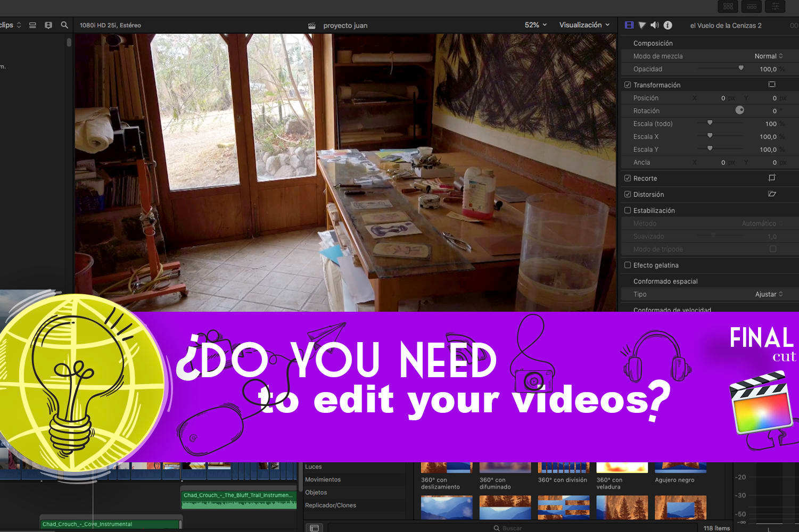
Task: Open Modo de mezcla Normal dropdown
Action: [768, 56]
